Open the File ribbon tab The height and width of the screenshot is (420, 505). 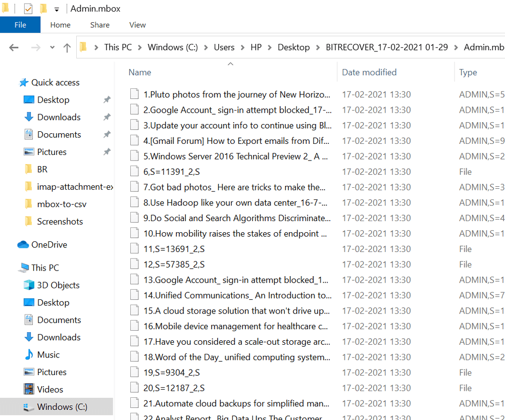coord(20,25)
